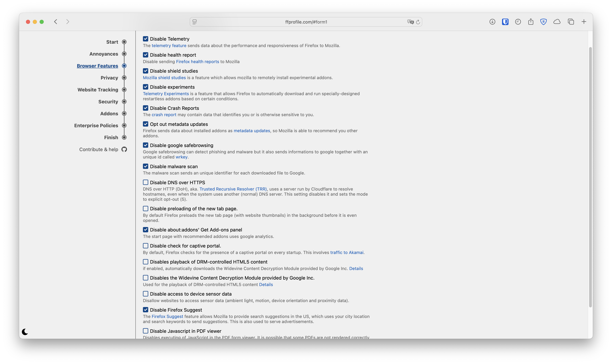Open the Contribute & help link

[99, 149]
